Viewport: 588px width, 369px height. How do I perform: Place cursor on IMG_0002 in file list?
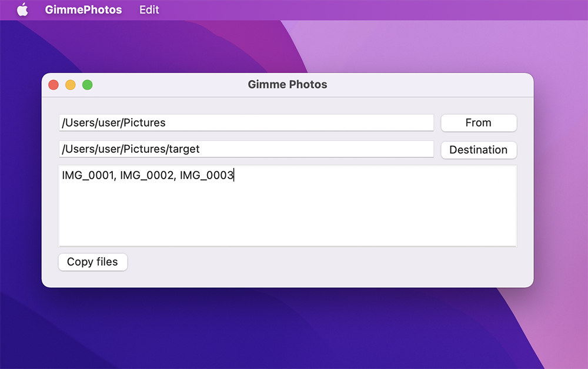point(146,175)
